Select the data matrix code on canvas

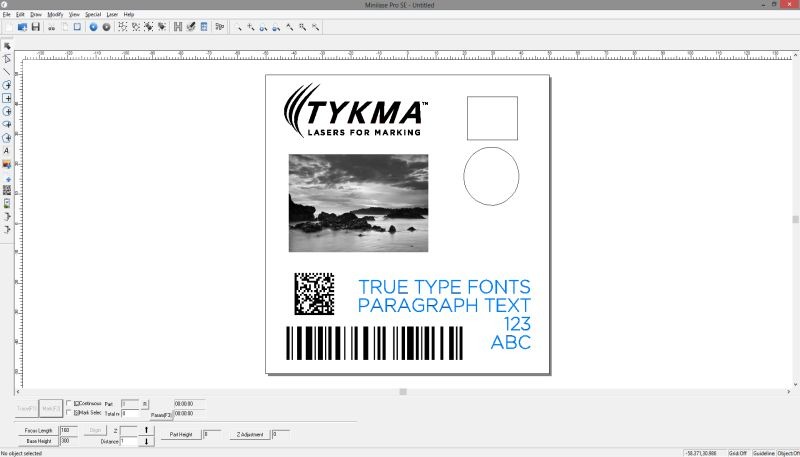(314, 293)
